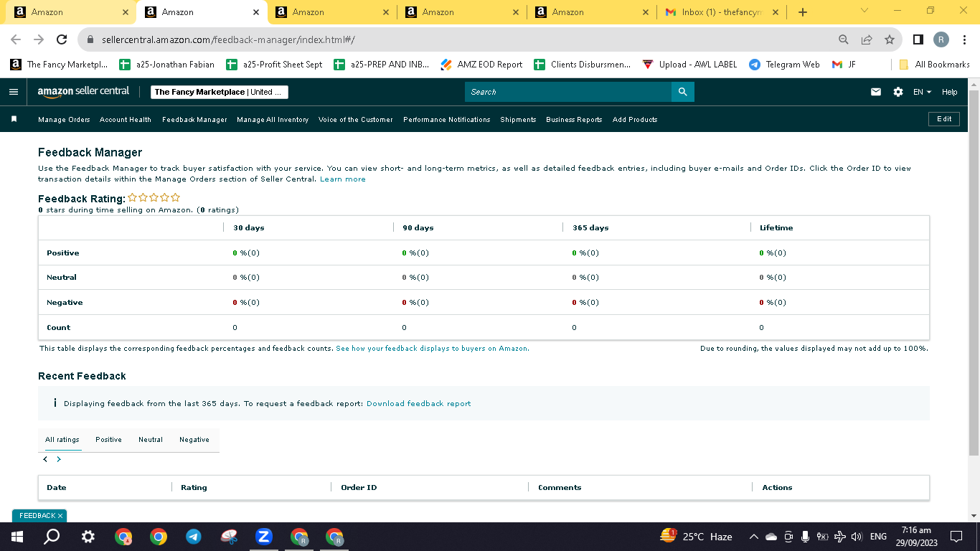
Task: Go back with the browser back arrow
Action: coord(16,40)
